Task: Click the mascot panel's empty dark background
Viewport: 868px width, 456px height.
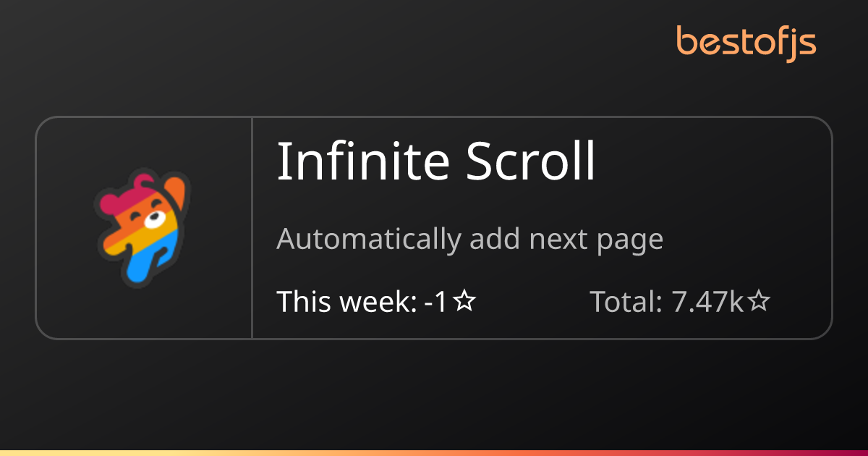Action: coord(65,304)
